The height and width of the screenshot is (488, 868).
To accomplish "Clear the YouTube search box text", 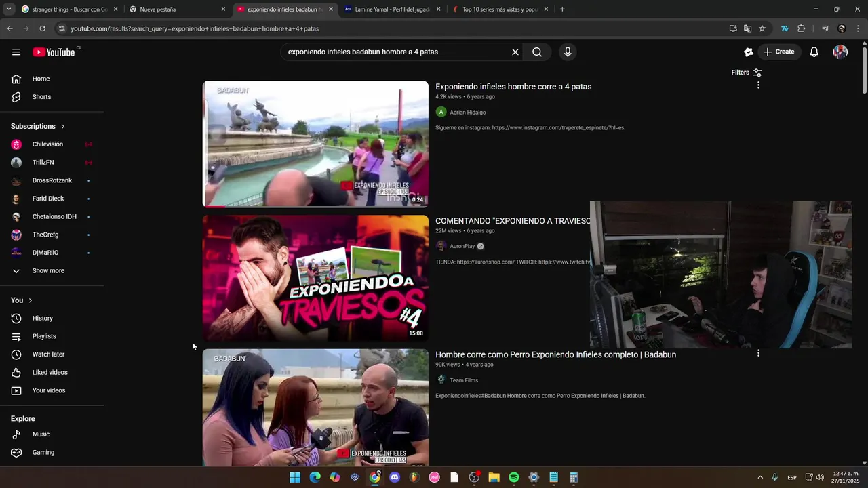I will point(515,52).
